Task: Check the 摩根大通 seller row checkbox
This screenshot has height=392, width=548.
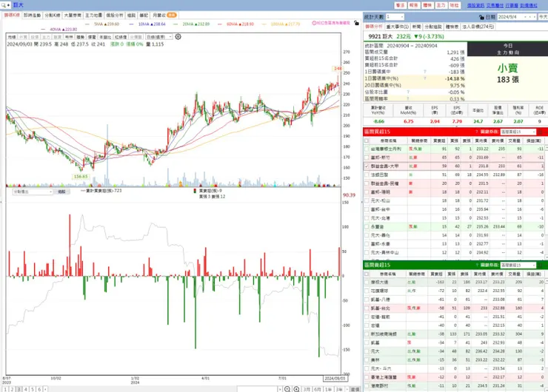Action: pyautogui.click(x=367, y=282)
